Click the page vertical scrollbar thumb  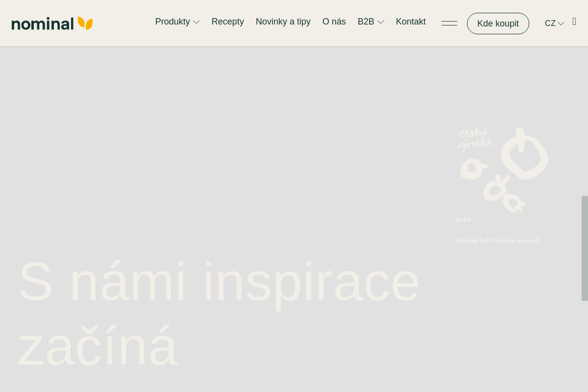pos(585,248)
